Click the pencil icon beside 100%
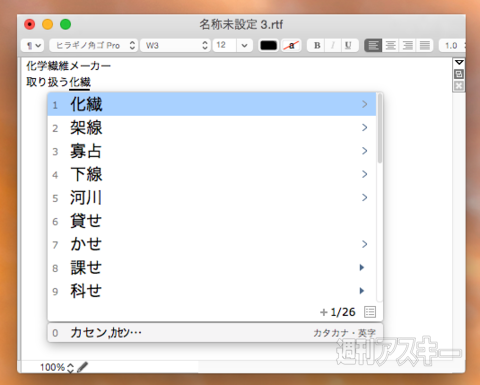This screenshot has height=385, width=480. pos(83,367)
